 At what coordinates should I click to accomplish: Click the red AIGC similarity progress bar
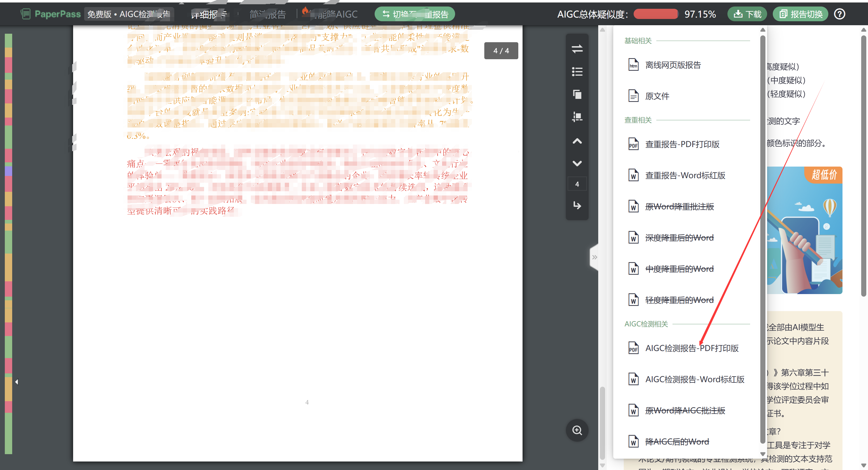click(x=655, y=14)
